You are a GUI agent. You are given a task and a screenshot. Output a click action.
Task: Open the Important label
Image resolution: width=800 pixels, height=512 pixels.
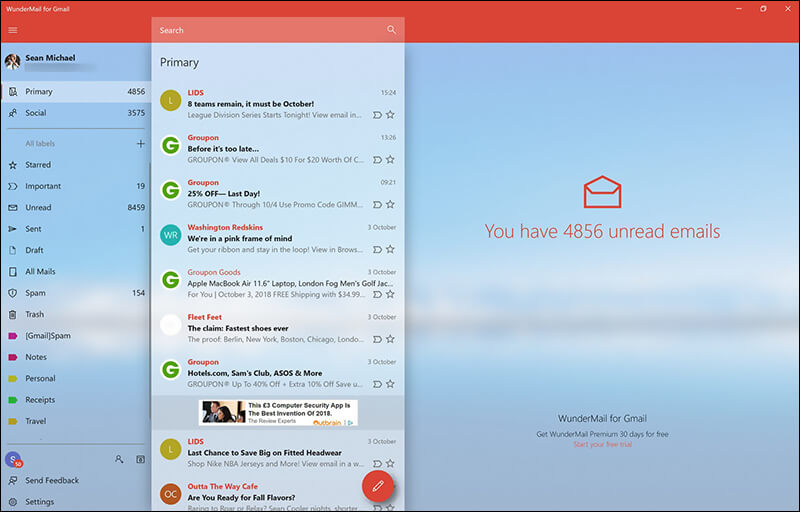coord(77,187)
